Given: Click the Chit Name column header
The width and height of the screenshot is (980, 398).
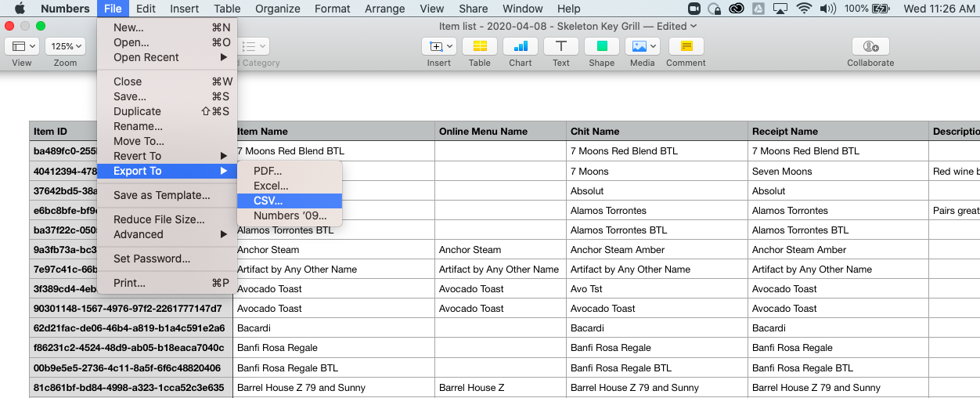Looking at the screenshot, I should pyautogui.click(x=595, y=132).
